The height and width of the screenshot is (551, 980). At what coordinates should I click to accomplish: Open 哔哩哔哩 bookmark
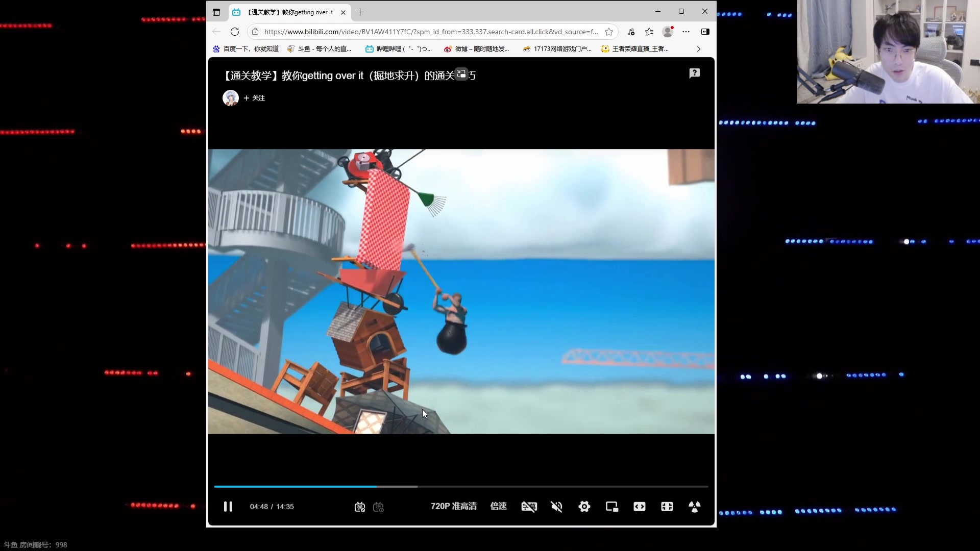point(399,49)
